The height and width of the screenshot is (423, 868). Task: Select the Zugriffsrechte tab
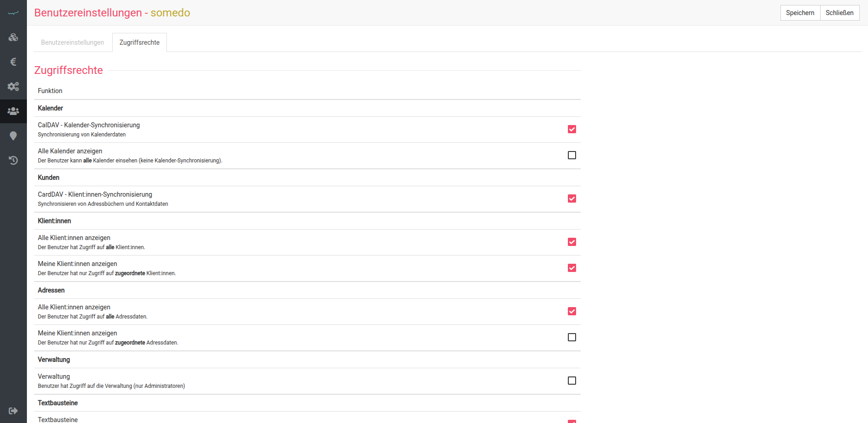point(140,42)
